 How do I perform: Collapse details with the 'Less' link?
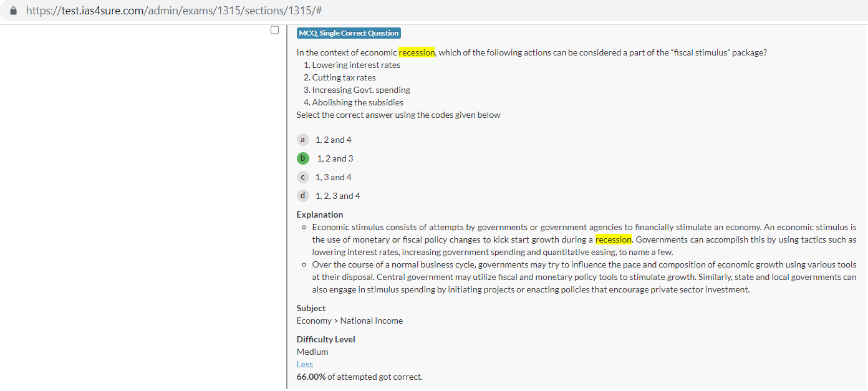[305, 364]
